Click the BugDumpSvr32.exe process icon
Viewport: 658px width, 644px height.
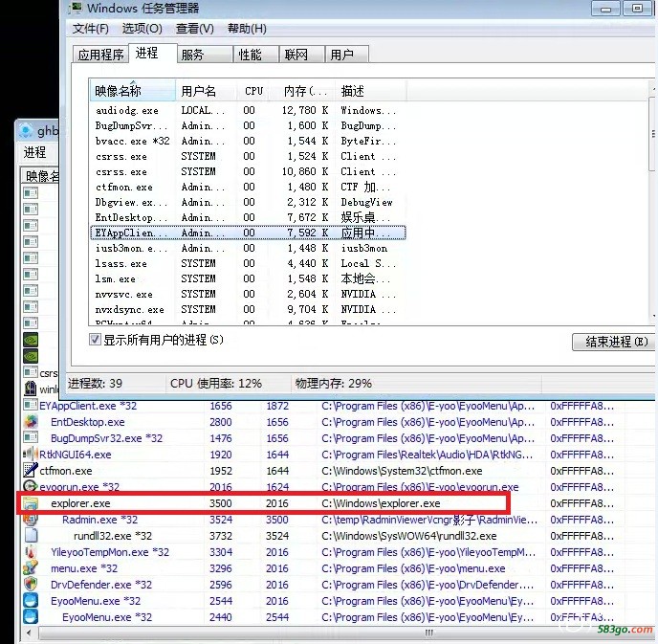click(x=31, y=438)
